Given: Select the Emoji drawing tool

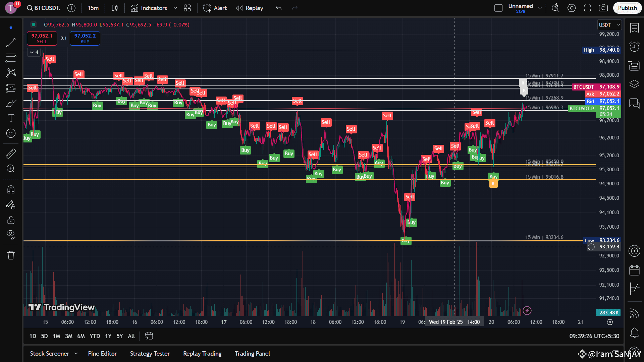Looking at the screenshot, I should click(x=11, y=133).
